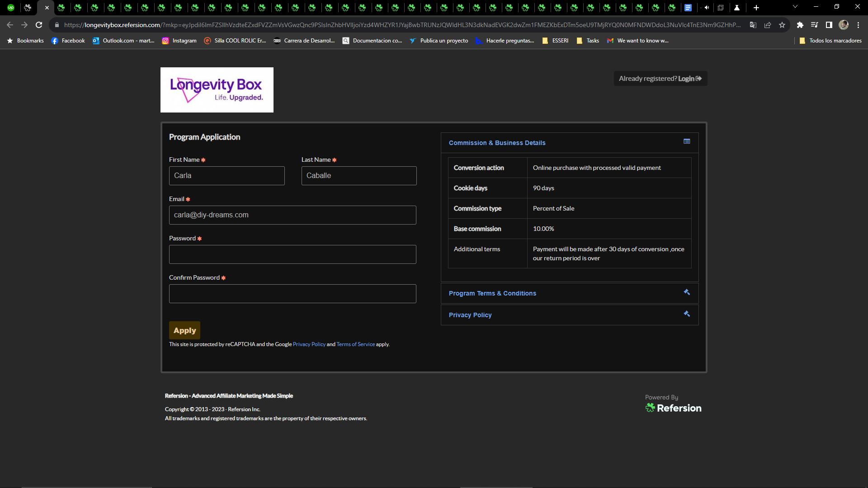868x488 pixels.
Task: Switch to the Google Docs tab
Action: click(x=688, y=8)
